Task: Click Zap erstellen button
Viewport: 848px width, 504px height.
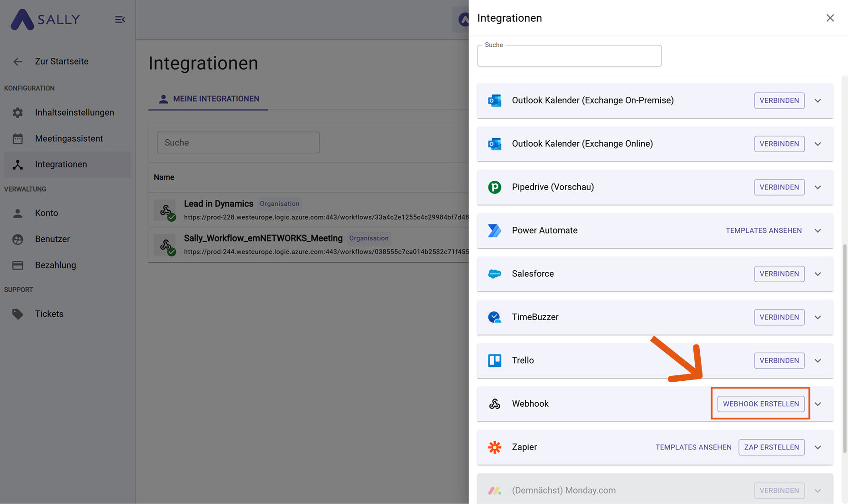Action: [772, 447]
